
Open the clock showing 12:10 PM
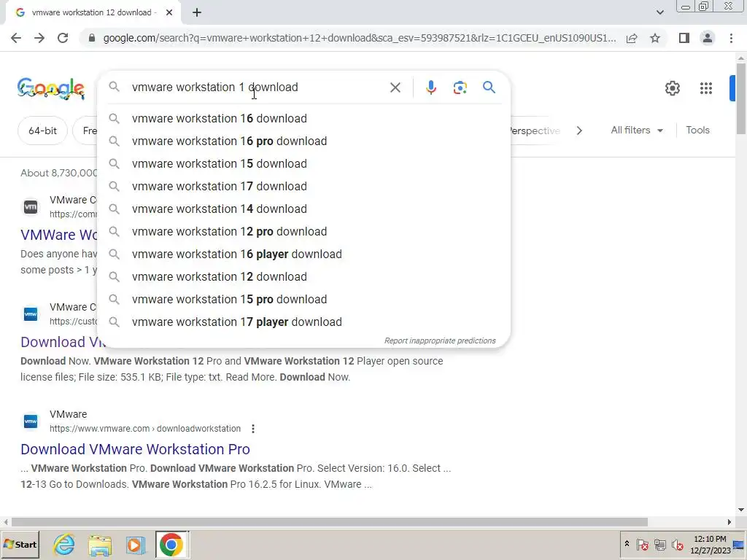tap(710, 544)
